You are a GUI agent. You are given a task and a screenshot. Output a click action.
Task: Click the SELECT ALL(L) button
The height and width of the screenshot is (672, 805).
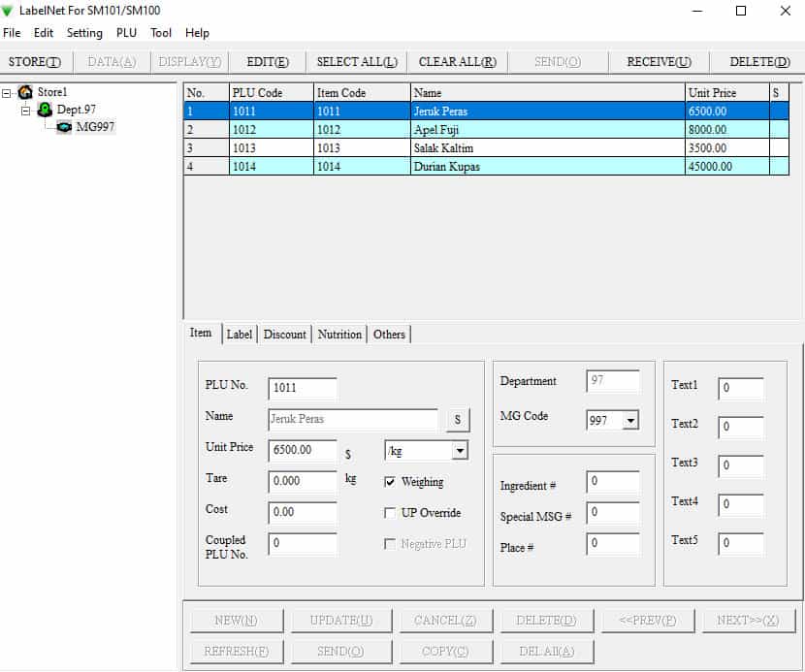[357, 62]
